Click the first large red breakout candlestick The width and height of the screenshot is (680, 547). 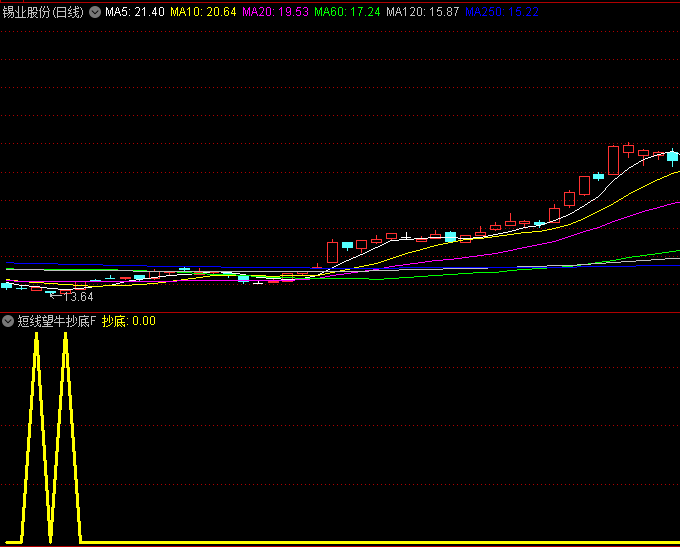pos(332,251)
